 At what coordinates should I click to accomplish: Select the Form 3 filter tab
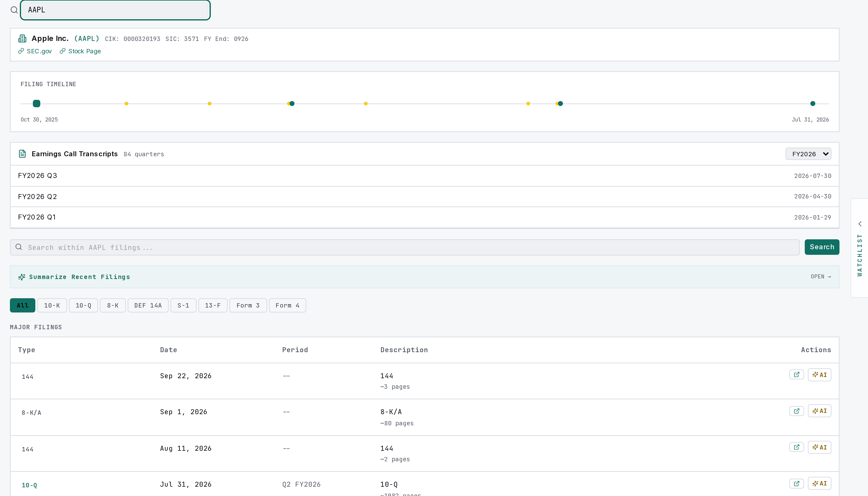[248, 305]
